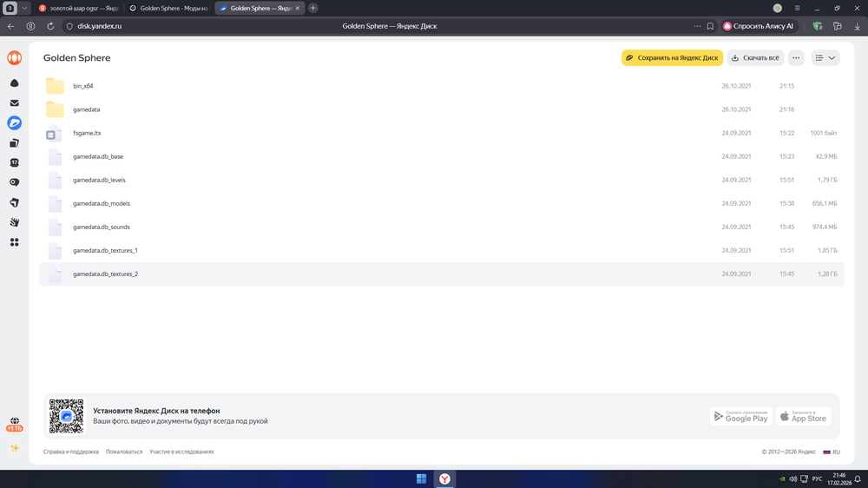Scan the Yandex Disk QR code image
This screenshot has width=868, height=488.
coord(67,416)
